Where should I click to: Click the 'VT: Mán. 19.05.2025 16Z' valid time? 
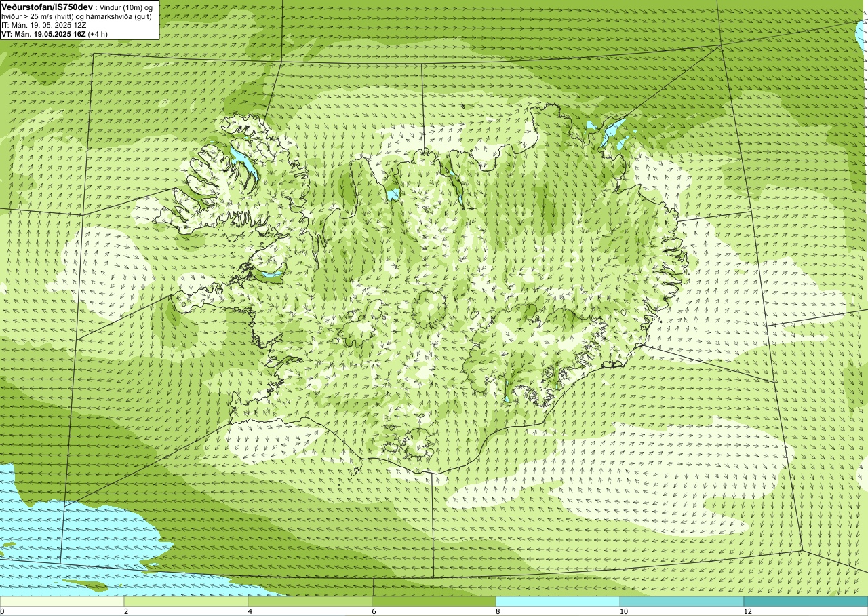[43, 34]
